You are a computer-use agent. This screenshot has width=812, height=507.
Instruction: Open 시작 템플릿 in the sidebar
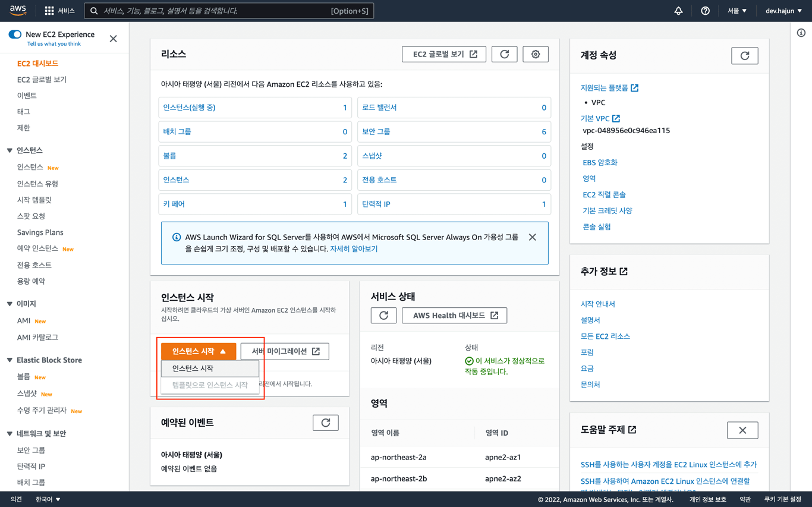pos(34,200)
